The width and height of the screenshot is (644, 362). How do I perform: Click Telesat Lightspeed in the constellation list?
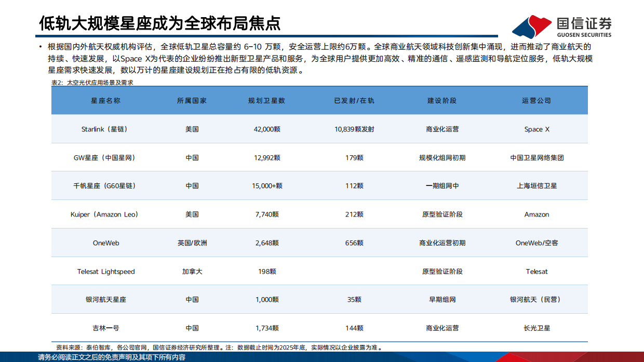click(x=108, y=271)
